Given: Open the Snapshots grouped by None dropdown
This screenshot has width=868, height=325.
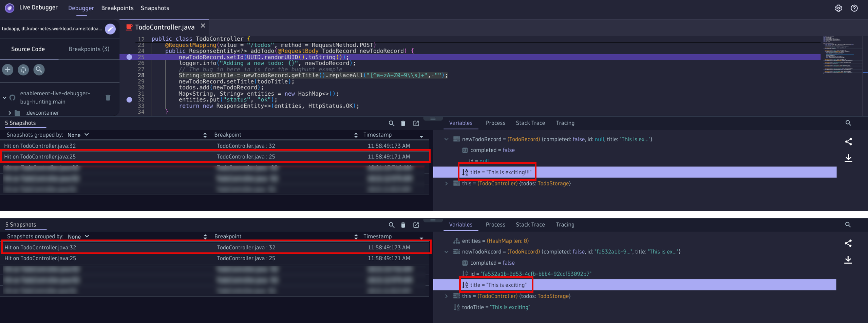Looking at the screenshot, I should click(78, 135).
